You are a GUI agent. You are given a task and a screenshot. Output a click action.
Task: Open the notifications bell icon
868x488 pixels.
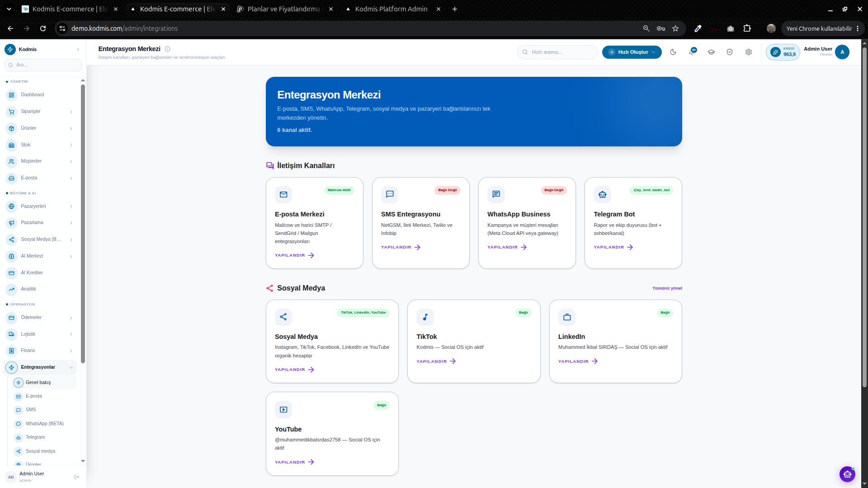click(692, 52)
